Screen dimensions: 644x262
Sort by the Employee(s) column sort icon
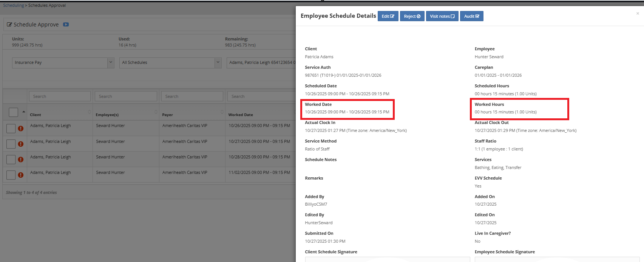tap(156, 112)
